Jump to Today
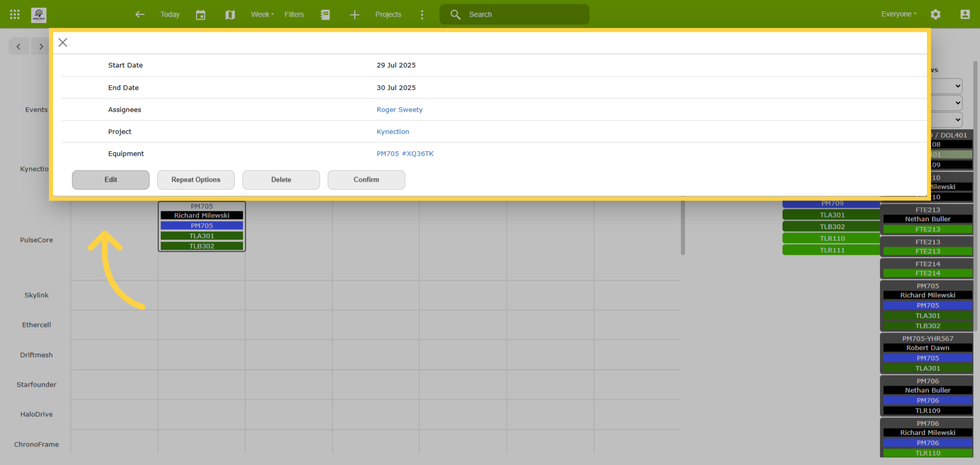This screenshot has width=980, height=465. click(170, 14)
